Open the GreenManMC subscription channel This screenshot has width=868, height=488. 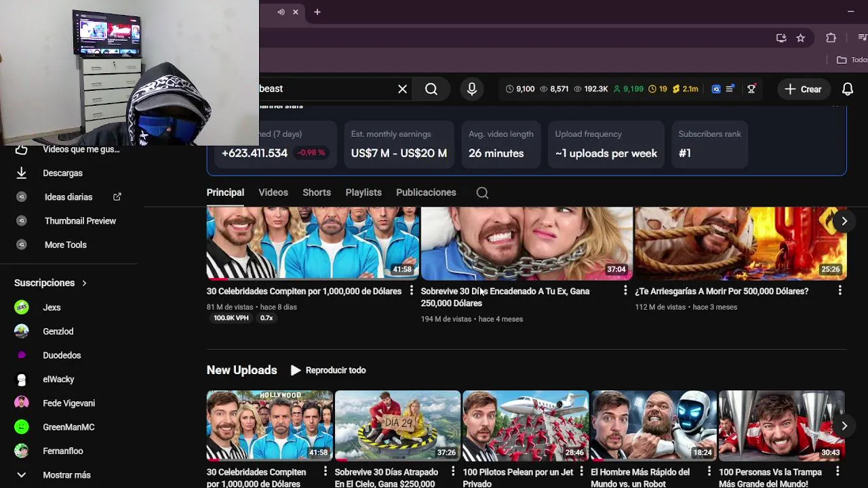[69, 427]
